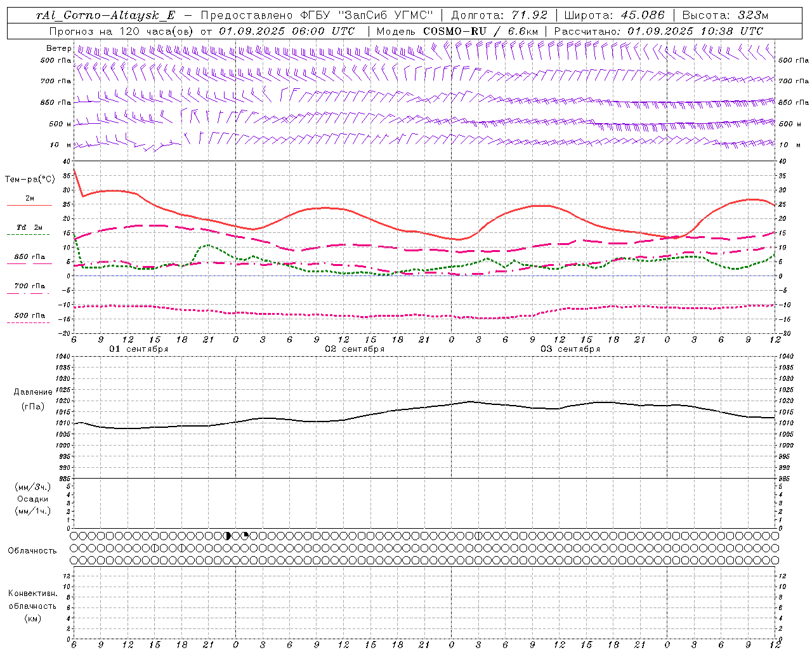Click the Рассчитано: 01.09.2025 10:38 UTC text
812x650 pixels.
[658, 31]
